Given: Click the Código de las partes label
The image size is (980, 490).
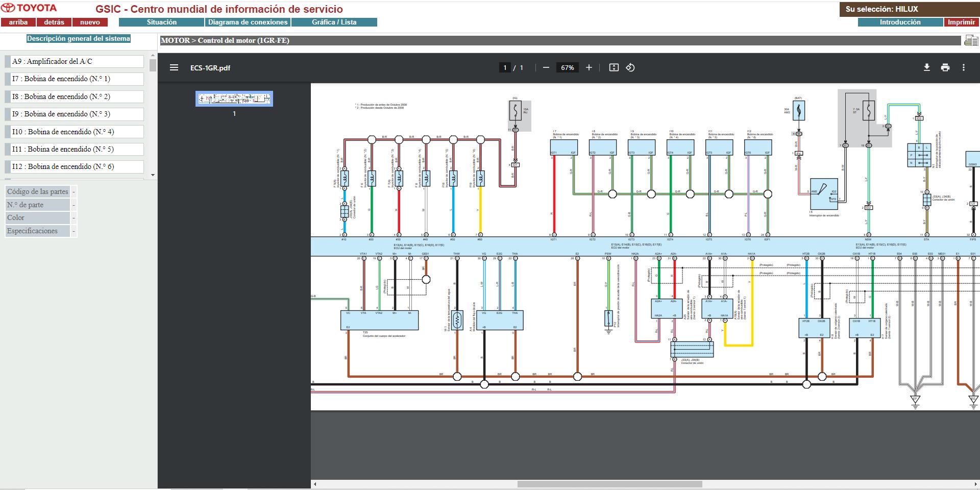Looking at the screenshot, I should [x=37, y=192].
